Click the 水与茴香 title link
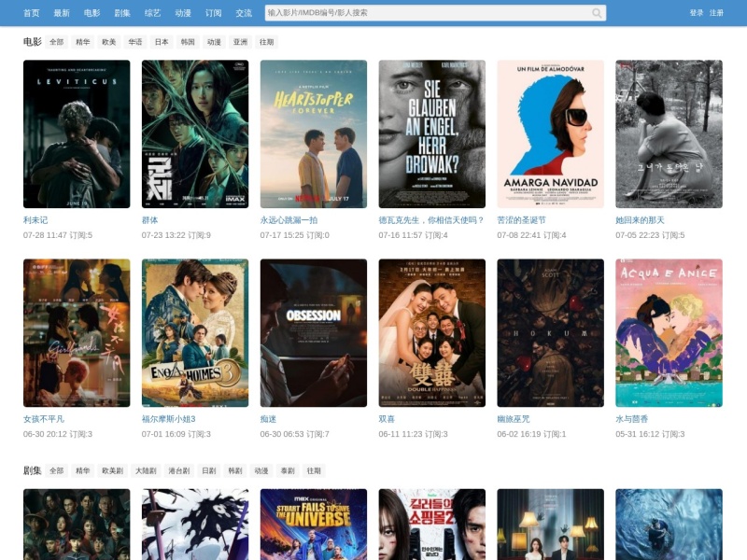 tap(632, 419)
